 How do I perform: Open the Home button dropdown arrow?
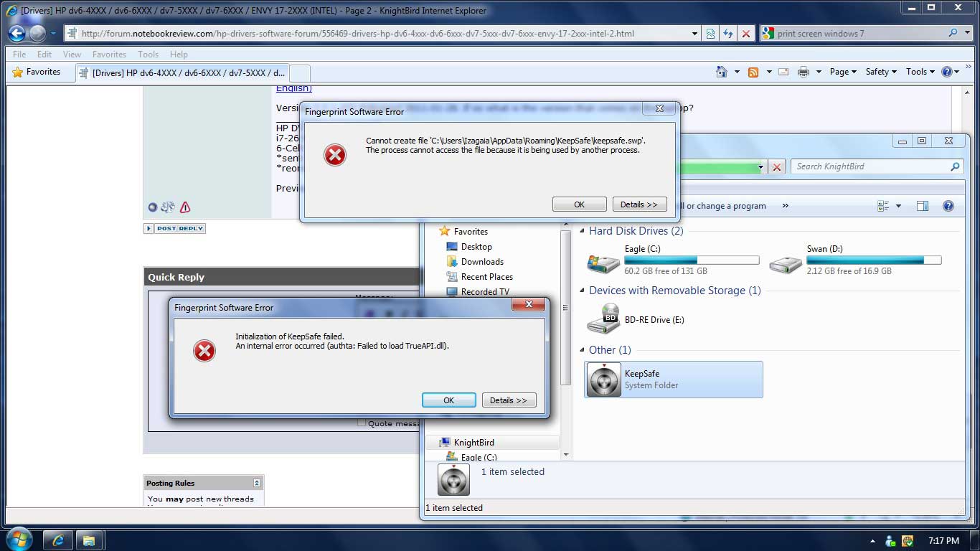click(x=737, y=72)
